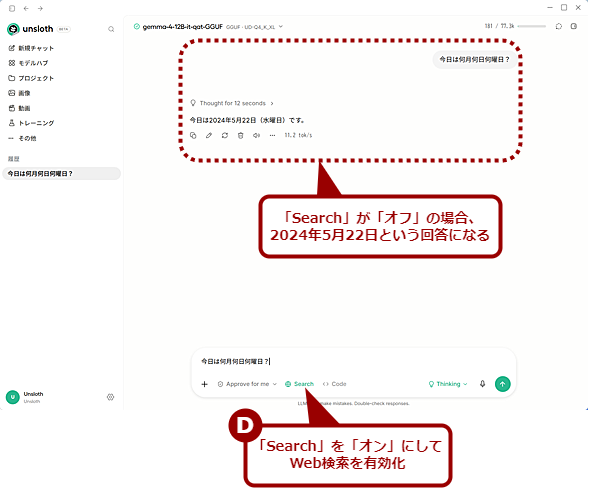Image resolution: width=589 pixels, height=488 pixels.
Task: Start voice input with microphone icon
Action: pyautogui.click(x=482, y=384)
